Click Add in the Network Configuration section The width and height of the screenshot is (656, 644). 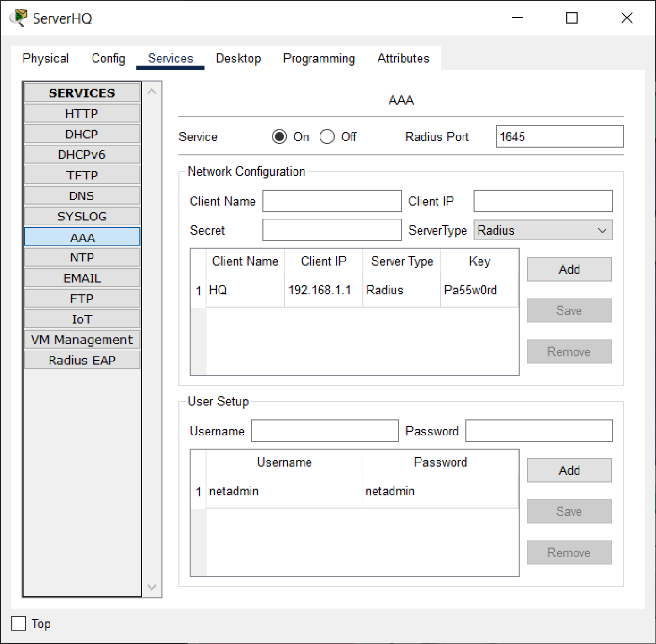(x=569, y=269)
